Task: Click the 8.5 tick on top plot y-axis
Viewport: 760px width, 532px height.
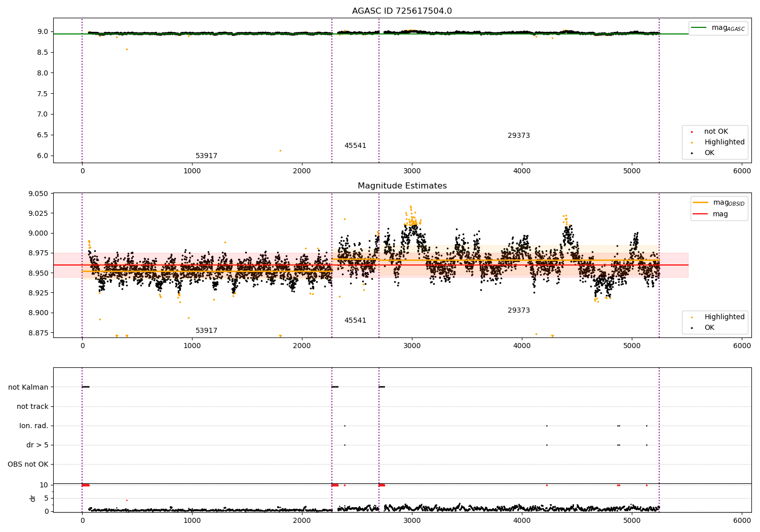Action: 43,52
